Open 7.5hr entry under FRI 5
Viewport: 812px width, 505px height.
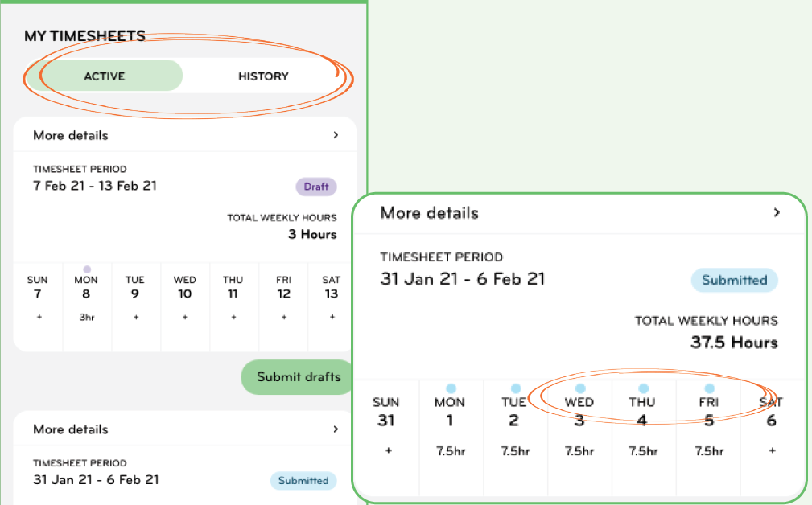click(x=709, y=451)
